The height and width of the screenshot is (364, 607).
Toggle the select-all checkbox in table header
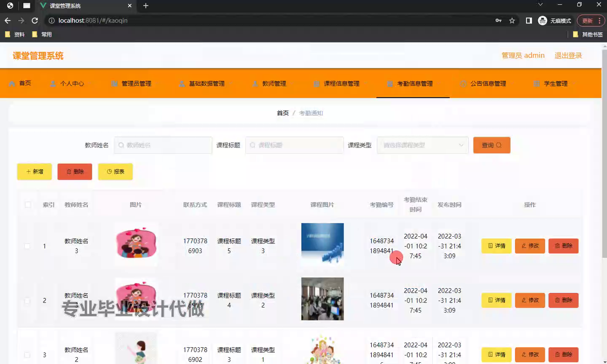click(x=27, y=205)
